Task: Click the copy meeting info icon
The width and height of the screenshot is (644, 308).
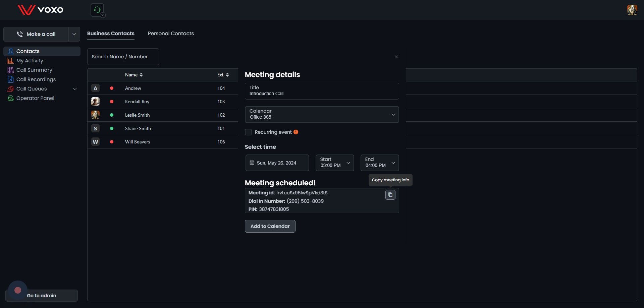Action: 390,195
